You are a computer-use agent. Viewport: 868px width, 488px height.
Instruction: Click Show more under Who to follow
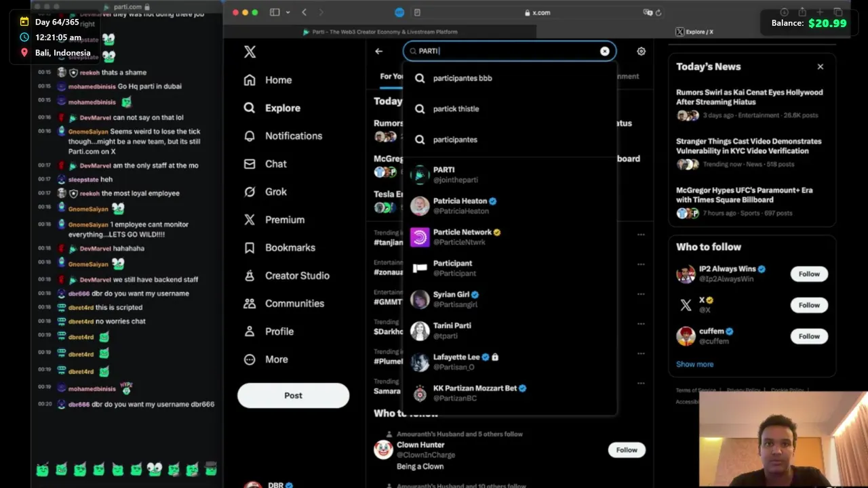[694, 364]
